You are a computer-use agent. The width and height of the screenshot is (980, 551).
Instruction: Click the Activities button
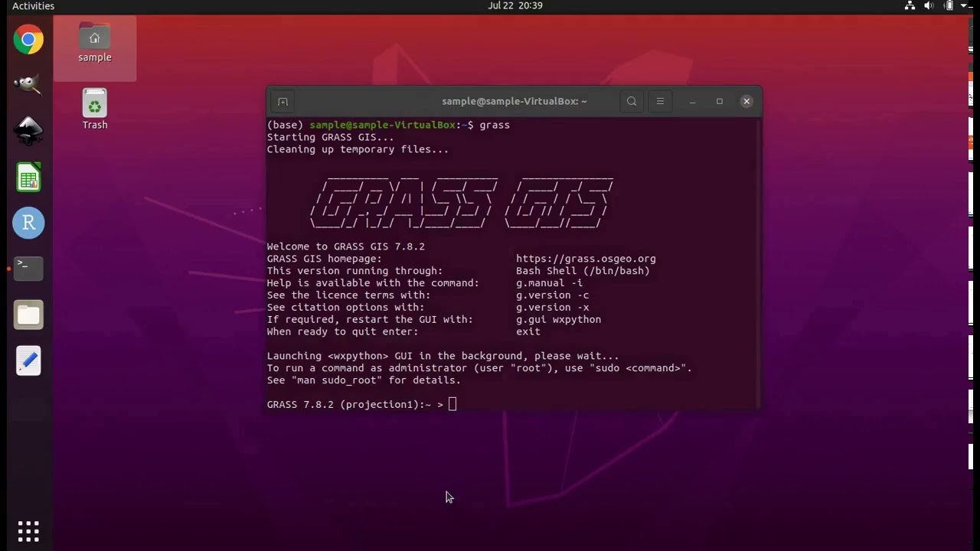click(34, 6)
